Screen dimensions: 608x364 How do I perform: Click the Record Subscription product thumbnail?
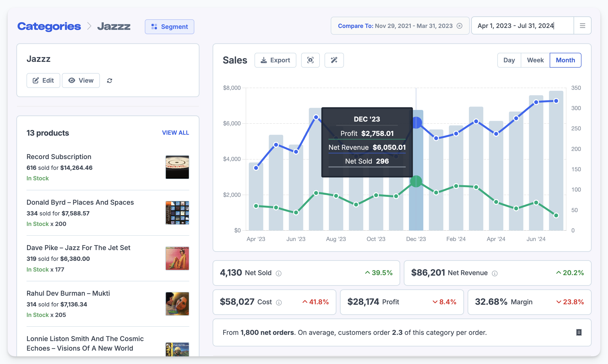pos(177,167)
